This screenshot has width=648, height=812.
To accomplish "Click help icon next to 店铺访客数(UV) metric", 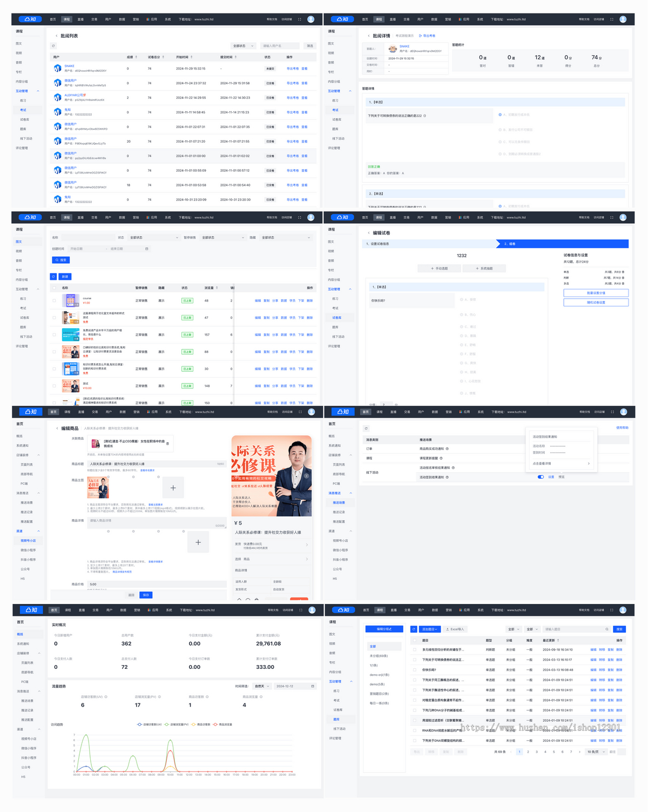I will [x=105, y=697].
